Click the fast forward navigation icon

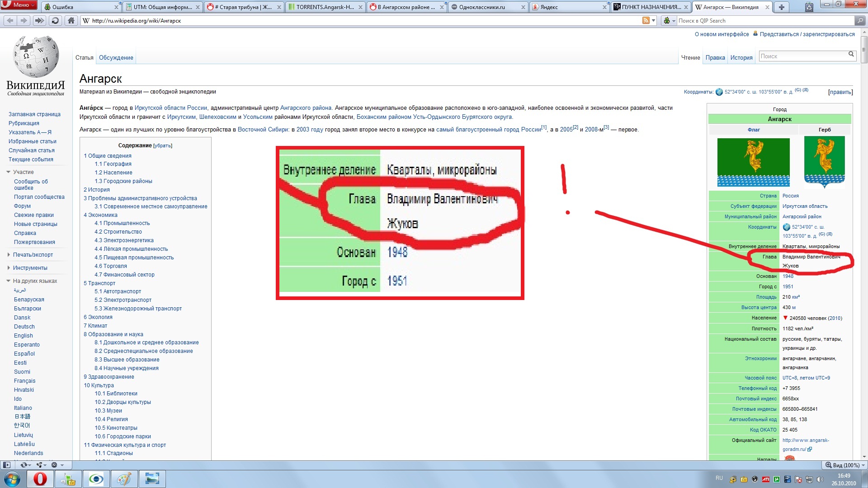coord(39,21)
